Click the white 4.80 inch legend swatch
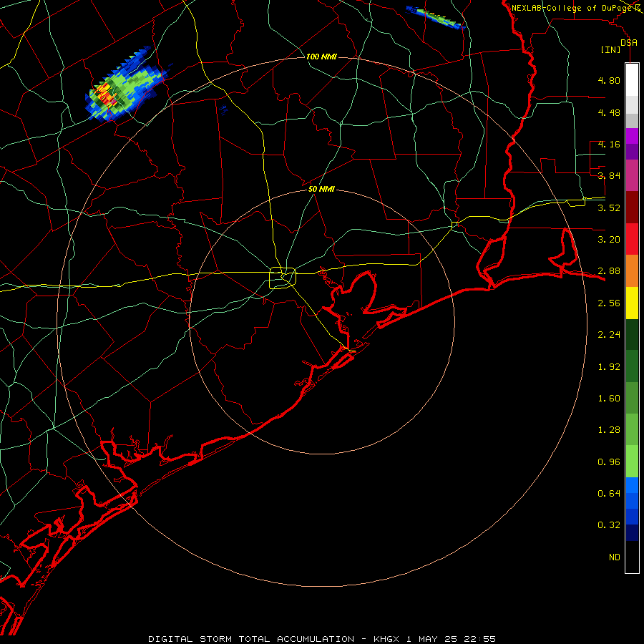Viewport: 644px width, 644px height. point(632,80)
